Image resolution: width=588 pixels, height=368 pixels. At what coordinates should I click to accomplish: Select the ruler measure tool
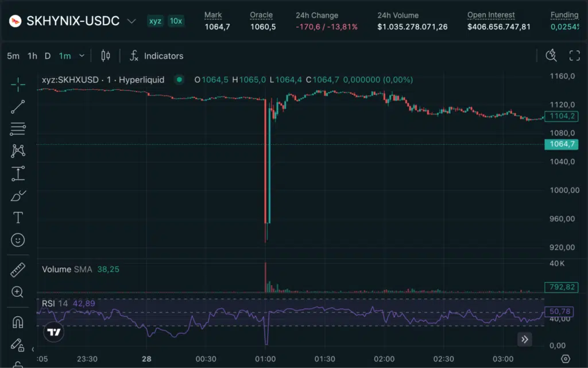pos(18,270)
